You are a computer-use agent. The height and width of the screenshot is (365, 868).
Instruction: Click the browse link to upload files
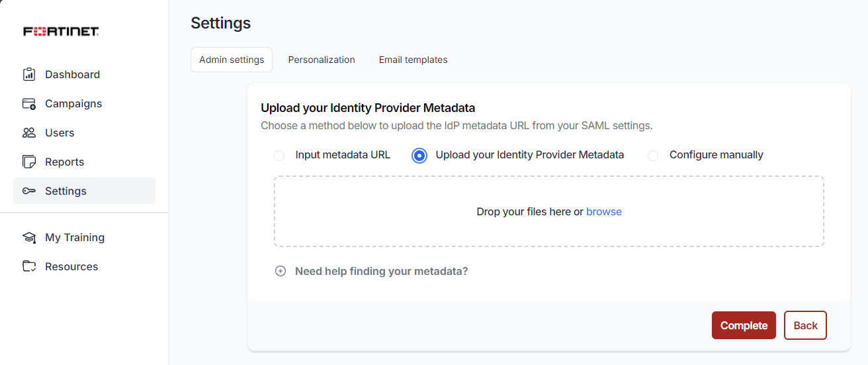coord(604,212)
